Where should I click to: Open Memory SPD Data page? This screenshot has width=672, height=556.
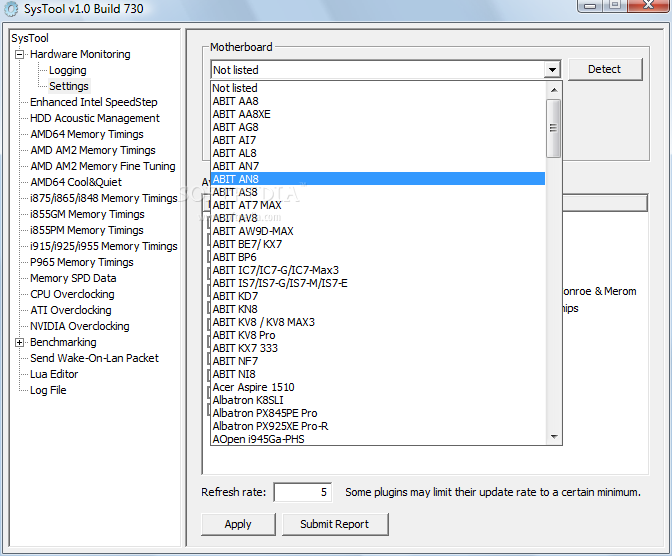click(73, 278)
